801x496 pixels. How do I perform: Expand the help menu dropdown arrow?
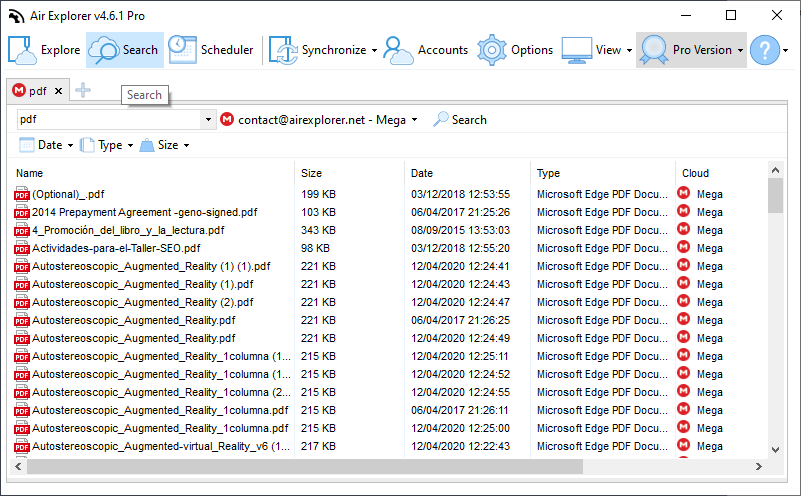(786, 51)
